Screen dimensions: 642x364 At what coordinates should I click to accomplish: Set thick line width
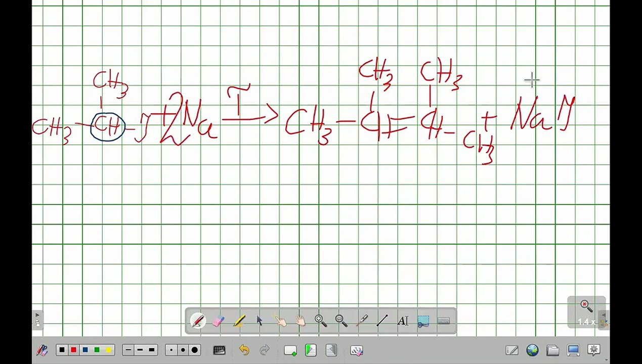pos(152,350)
